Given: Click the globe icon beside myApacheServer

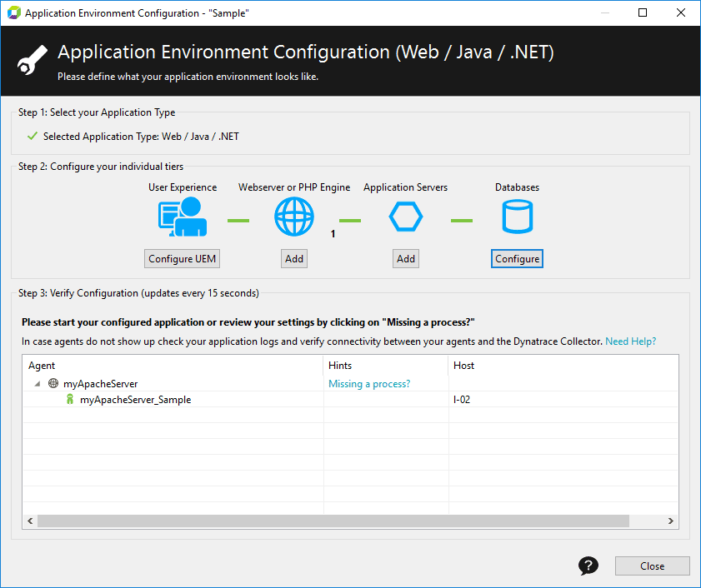Looking at the screenshot, I should pyautogui.click(x=53, y=383).
